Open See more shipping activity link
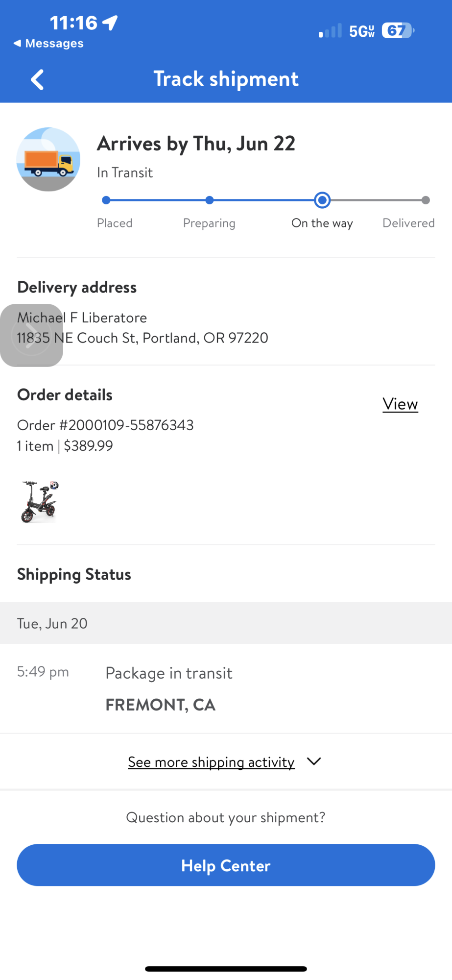Screen dimensions: 452x980 pyautogui.click(x=211, y=762)
